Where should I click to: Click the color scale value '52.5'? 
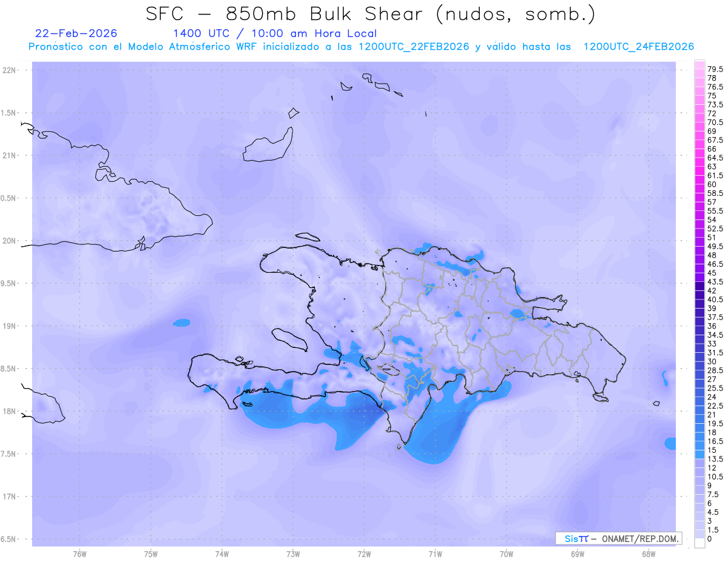[715, 229]
